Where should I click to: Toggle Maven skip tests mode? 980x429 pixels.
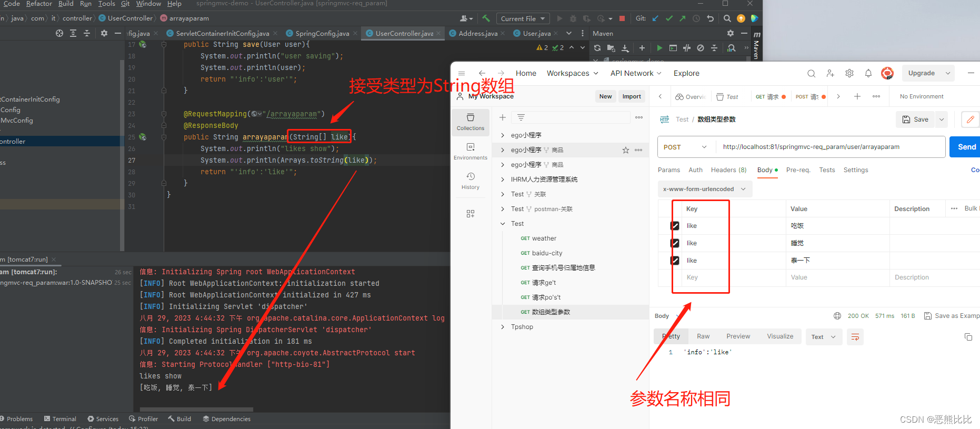pos(701,48)
